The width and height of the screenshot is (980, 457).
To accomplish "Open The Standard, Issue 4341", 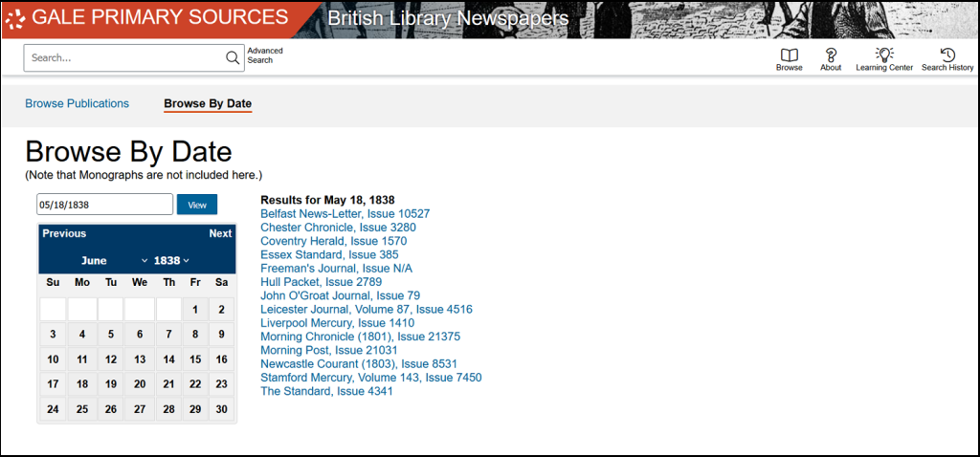I will (x=326, y=391).
